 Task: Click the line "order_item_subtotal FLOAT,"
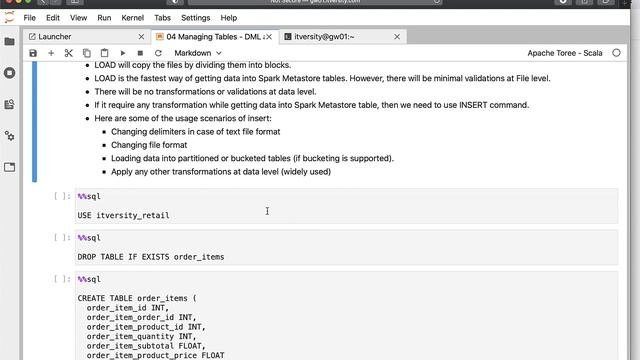click(x=146, y=346)
